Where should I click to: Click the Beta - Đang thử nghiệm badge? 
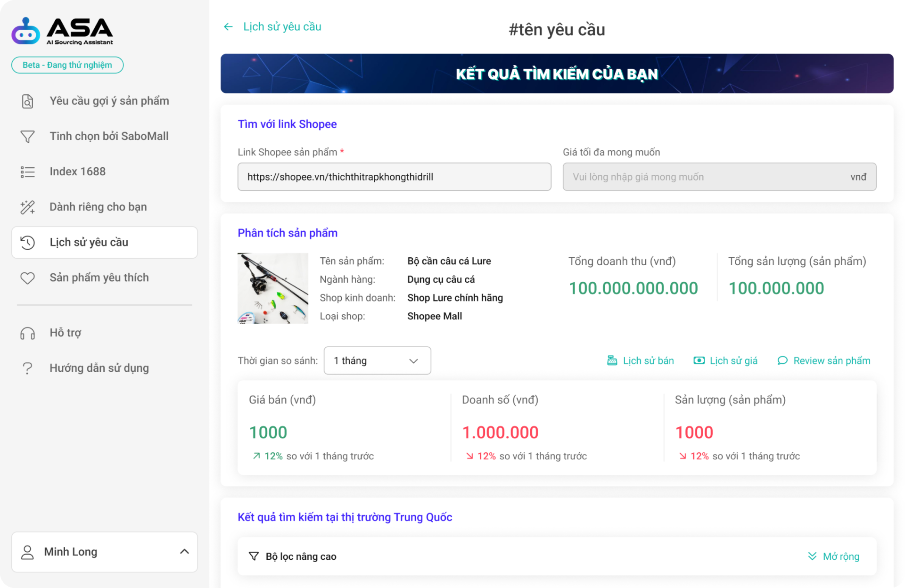coord(67,65)
